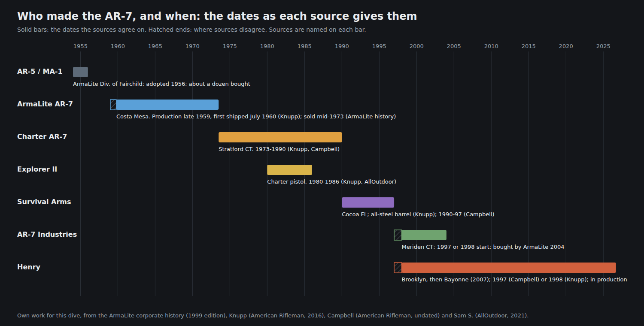This screenshot has width=644, height=326.
Task: Click the green AR-7 Industries solid bar
Action: 424,235
